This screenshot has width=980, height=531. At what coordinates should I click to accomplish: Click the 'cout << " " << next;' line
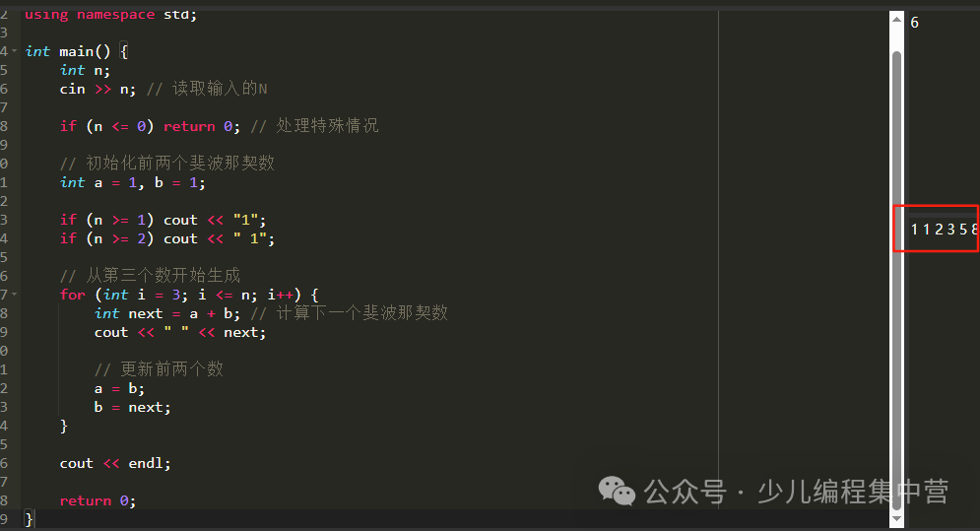tap(180, 333)
